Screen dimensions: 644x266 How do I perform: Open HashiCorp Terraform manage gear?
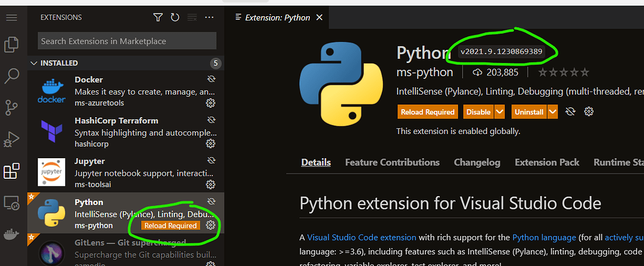coord(210,143)
